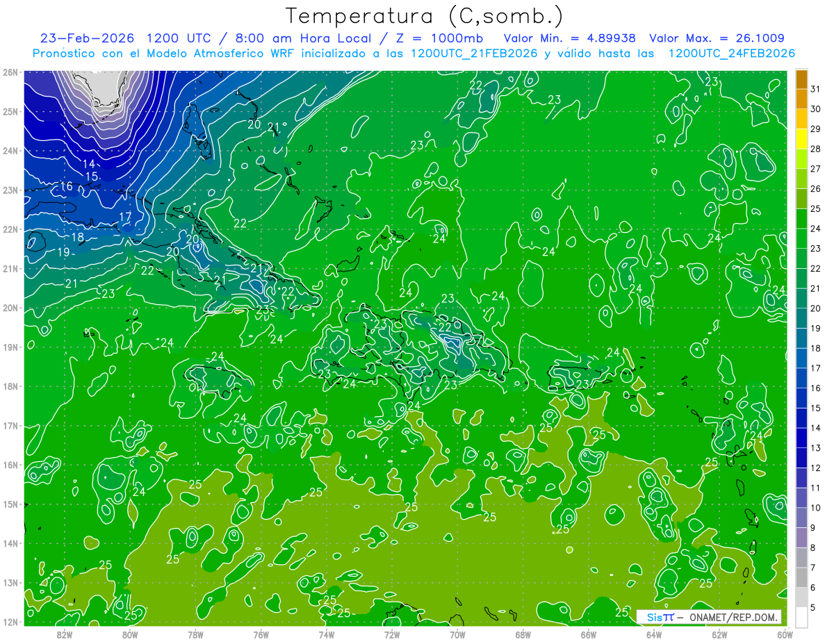Click the '62W' longitude axis label

[719, 634]
